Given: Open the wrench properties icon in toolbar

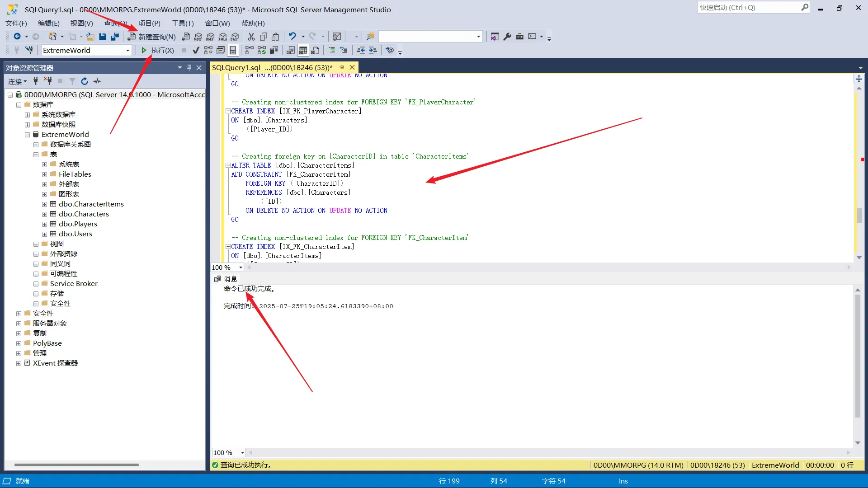Looking at the screenshot, I should point(507,37).
